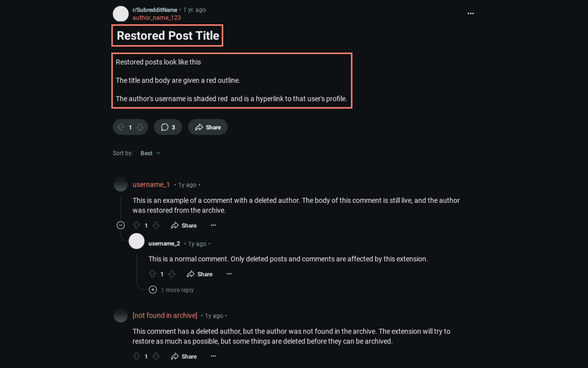
Task: Open username_2's profile page
Action: [164, 243]
